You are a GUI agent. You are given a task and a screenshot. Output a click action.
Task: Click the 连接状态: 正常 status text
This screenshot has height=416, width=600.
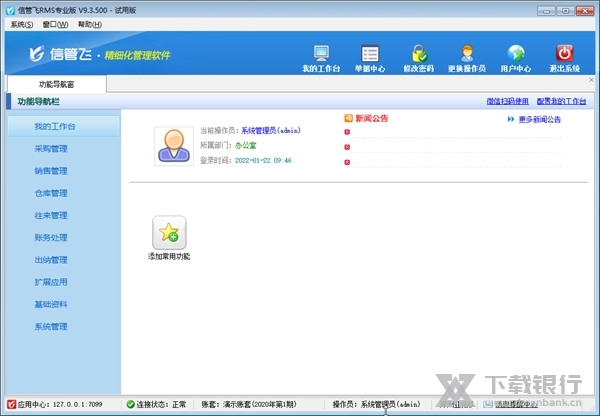coord(161,404)
